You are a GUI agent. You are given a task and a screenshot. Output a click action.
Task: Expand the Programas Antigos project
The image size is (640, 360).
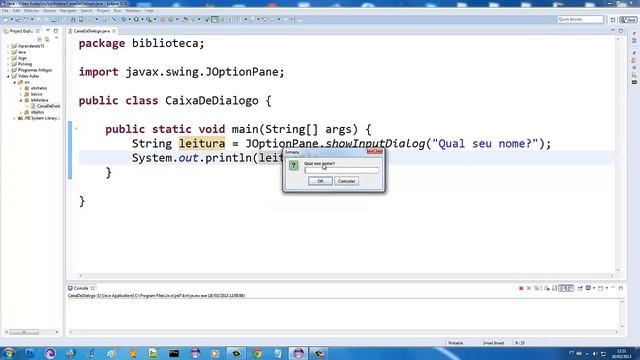coord(8,70)
